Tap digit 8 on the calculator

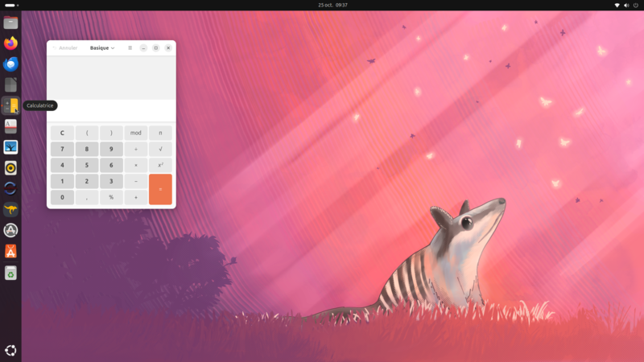pyautogui.click(x=87, y=149)
